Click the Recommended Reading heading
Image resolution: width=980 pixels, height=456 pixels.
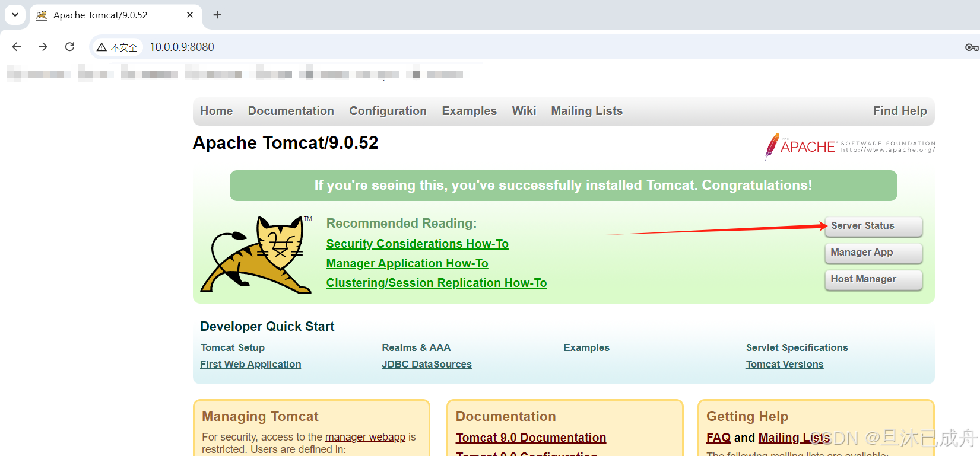[x=401, y=224]
